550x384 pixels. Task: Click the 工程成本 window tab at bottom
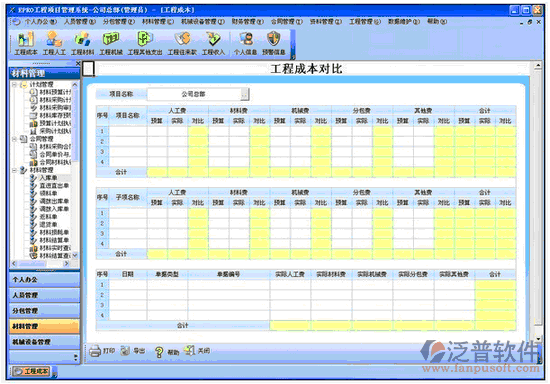pos(32,371)
